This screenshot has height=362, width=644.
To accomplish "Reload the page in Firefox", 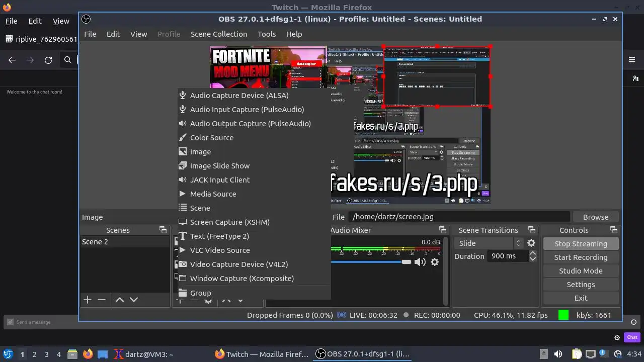I will coord(48,60).
